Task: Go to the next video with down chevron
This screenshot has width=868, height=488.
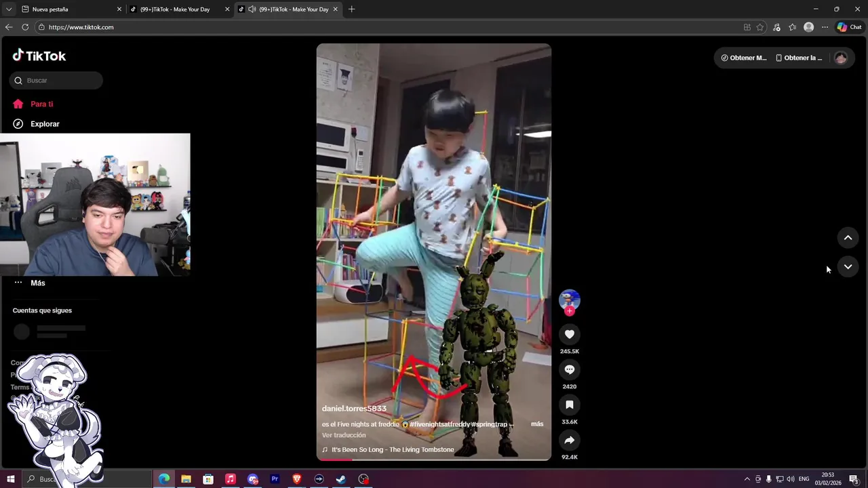Action: [x=848, y=266]
